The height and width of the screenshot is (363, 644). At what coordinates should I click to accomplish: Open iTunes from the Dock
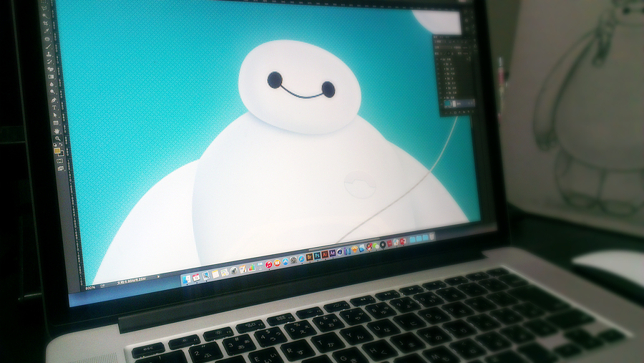pyautogui.click(x=268, y=265)
